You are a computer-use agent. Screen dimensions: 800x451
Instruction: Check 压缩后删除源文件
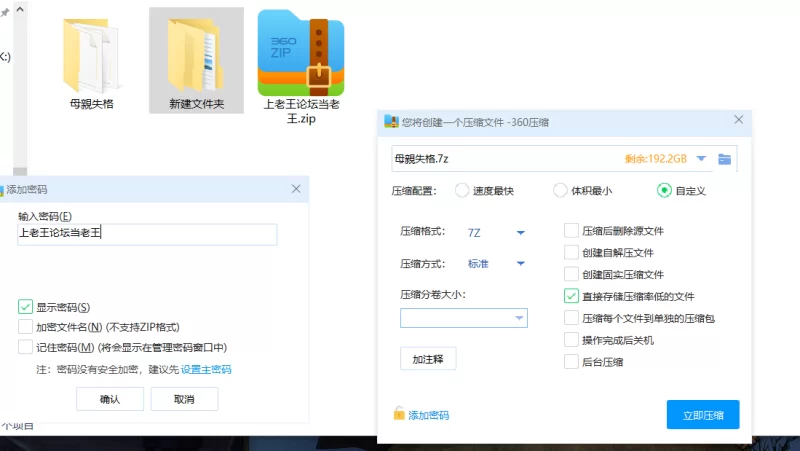571,231
